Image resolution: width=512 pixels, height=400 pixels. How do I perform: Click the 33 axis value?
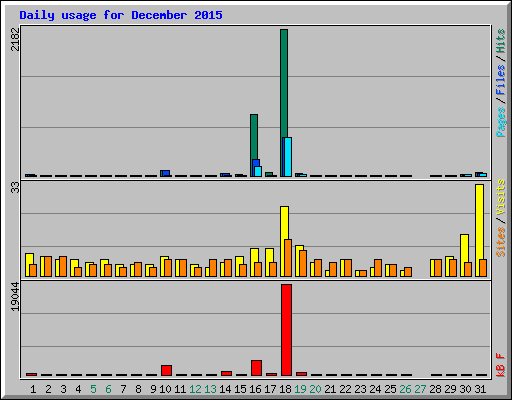tap(15, 188)
